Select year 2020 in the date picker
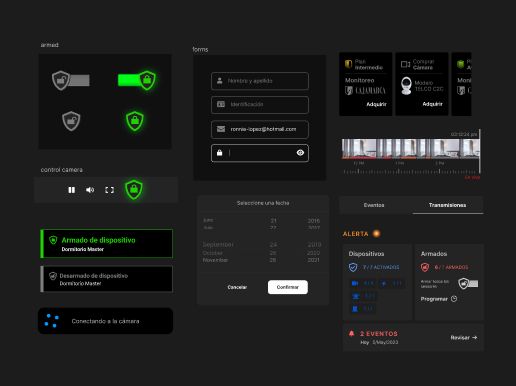 313,253
